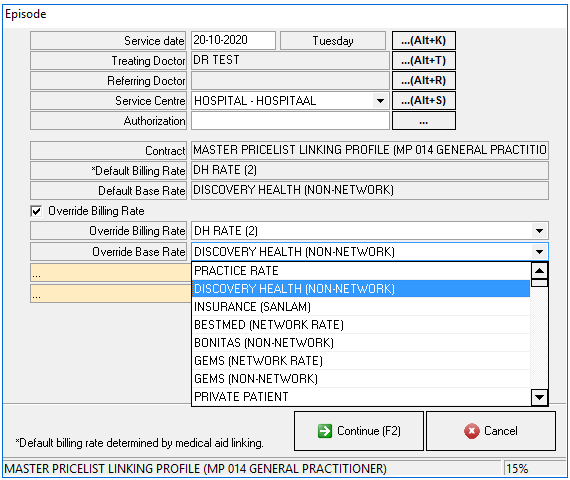This screenshot has width=570, height=480.
Task: Open Service Centre lookup via Alt+S button
Action: (424, 100)
